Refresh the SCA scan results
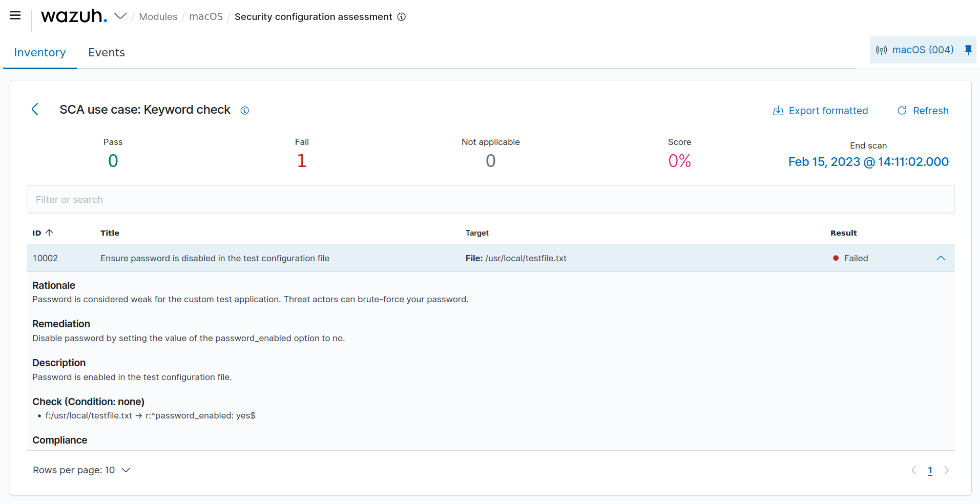 pyautogui.click(x=923, y=111)
